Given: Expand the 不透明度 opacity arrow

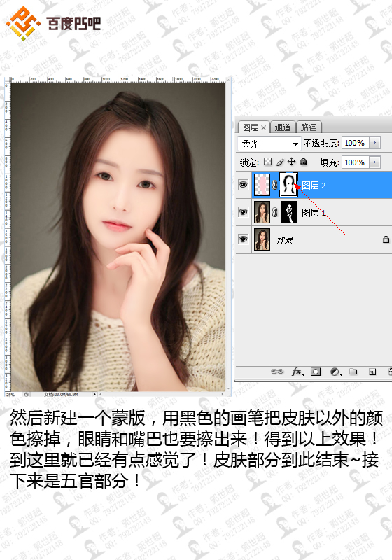Looking at the screenshot, I should [x=375, y=143].
